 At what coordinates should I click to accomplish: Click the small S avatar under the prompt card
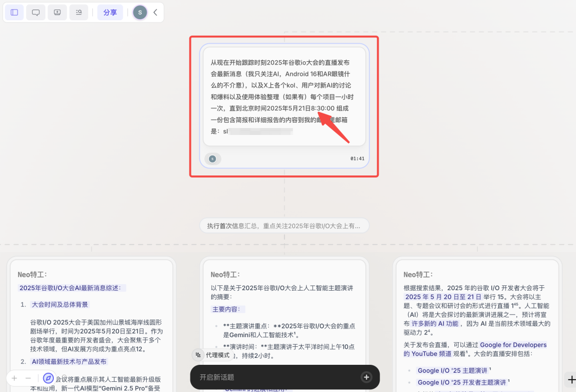coord(212,159)
